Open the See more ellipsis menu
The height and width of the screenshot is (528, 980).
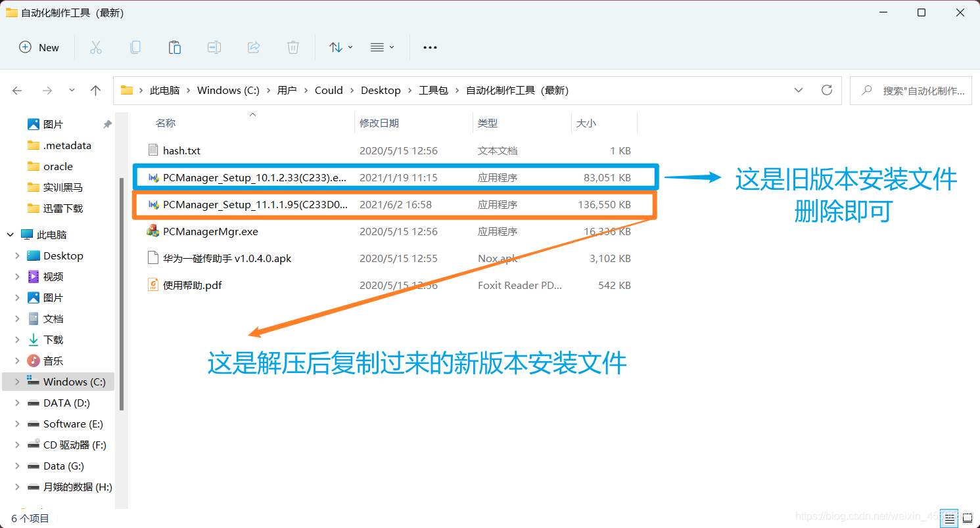tap(430, 47)
